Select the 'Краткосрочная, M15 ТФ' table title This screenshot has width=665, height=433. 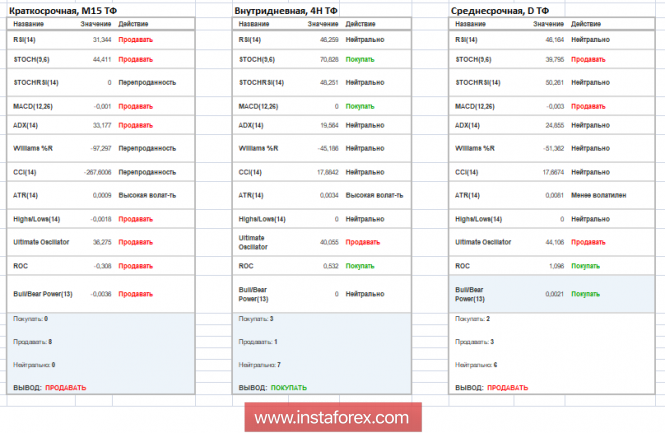(63, 11)
